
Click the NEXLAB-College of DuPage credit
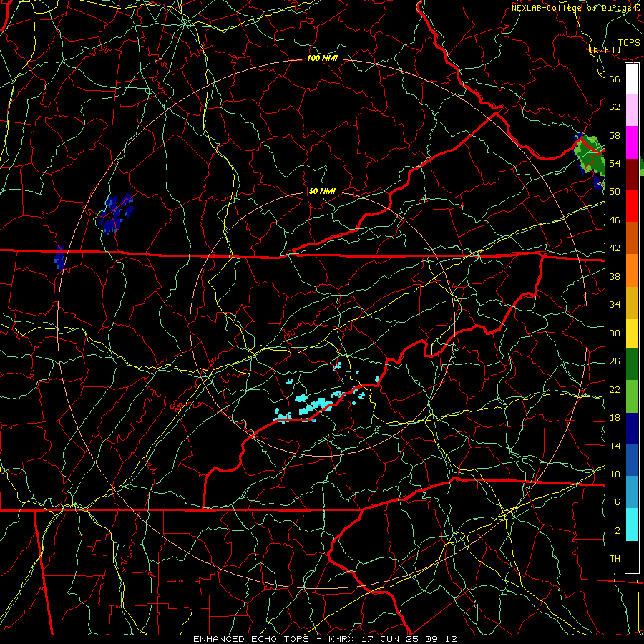tap(577, 8)
